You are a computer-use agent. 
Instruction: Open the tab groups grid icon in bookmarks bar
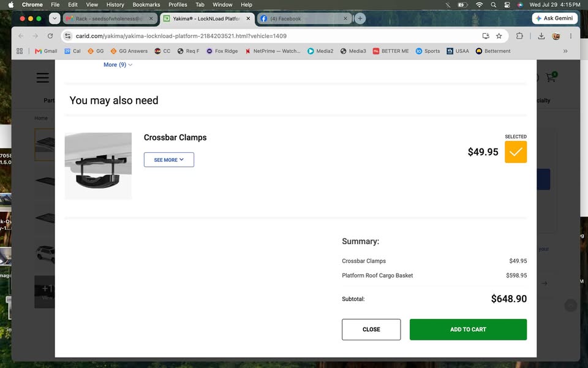[x=20, y=51]
